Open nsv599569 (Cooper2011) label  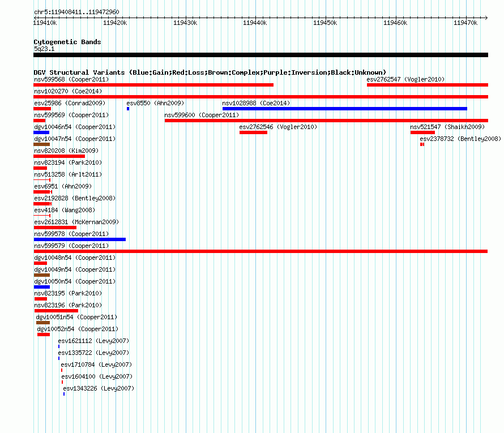pos(71,115)
